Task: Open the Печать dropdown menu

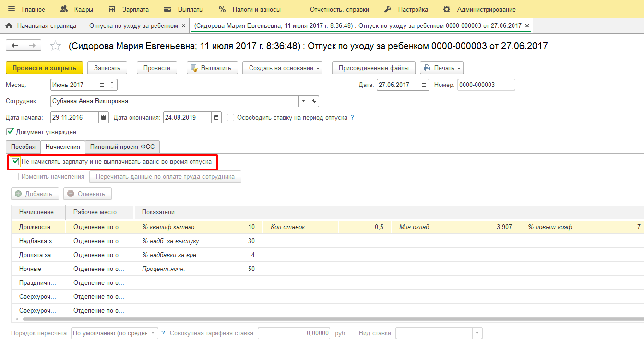Action: (x=441, y=68)
